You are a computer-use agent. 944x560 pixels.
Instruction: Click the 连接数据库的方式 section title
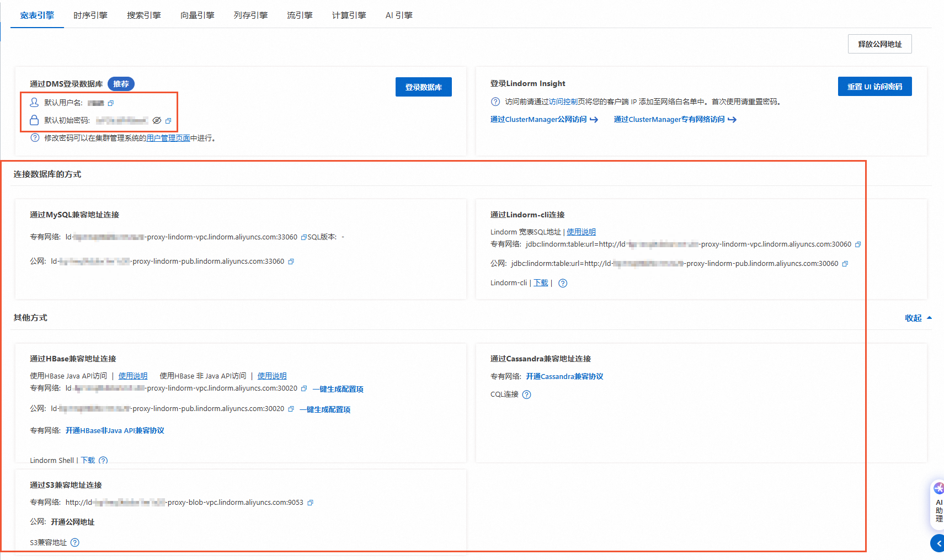point(47,174)
